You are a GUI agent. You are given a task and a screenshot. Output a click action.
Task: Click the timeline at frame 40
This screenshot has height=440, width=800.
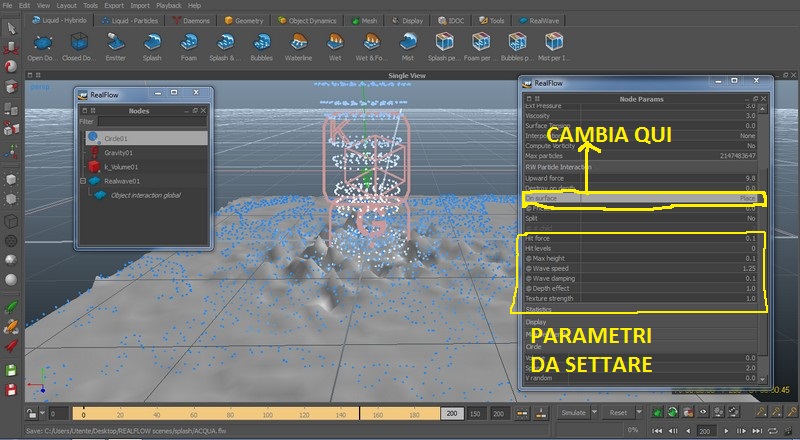[x=157, y=413]
